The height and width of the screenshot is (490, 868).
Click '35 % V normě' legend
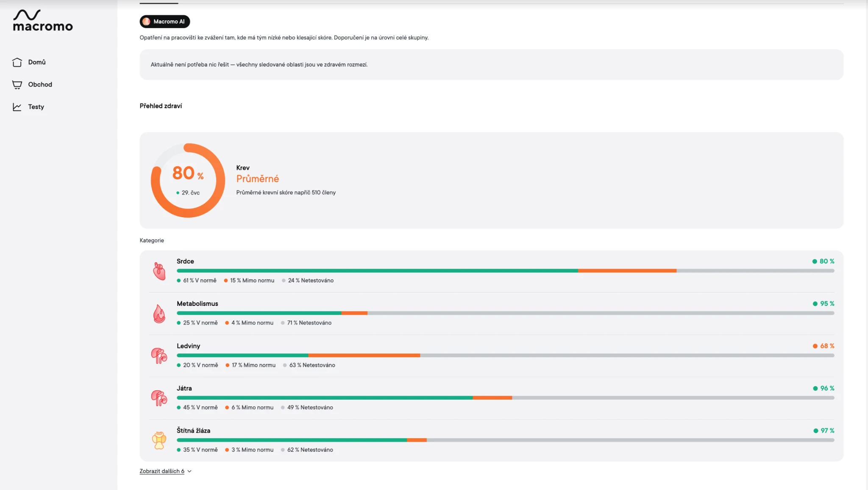coord(197,450)
